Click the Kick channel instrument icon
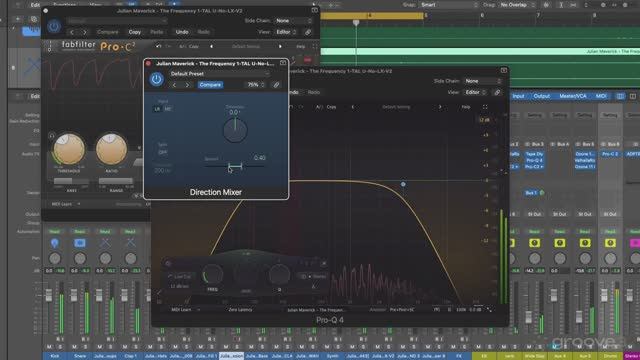Screen dimensions: 640x360 tap(55, 243)
